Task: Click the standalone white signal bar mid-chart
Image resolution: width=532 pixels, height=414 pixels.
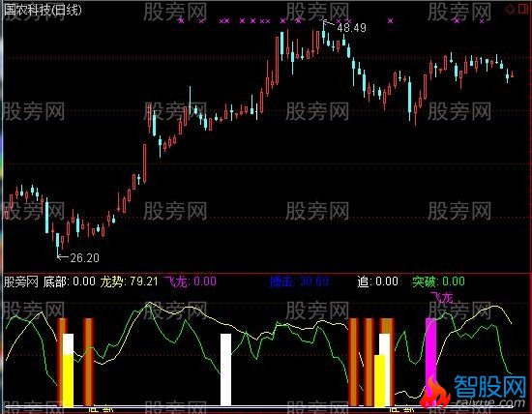Action: coord(226,370)
